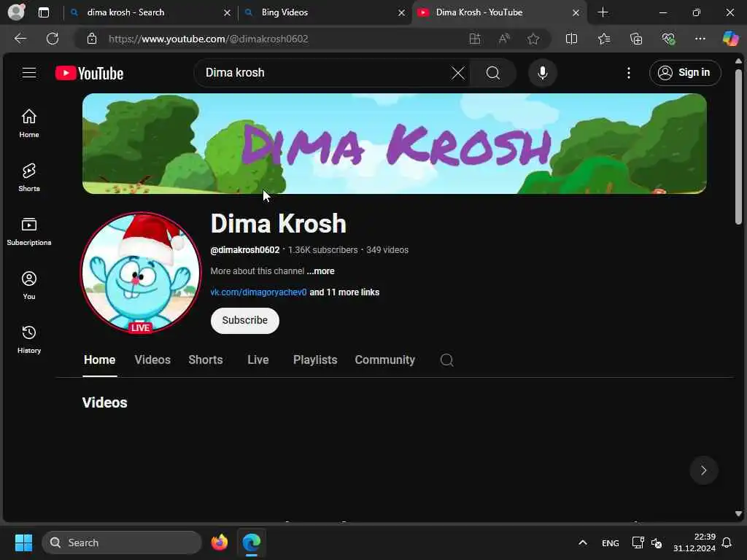Open Subscriptions in the sidebar
The image size is (747, 560).
tap(29, 231)
